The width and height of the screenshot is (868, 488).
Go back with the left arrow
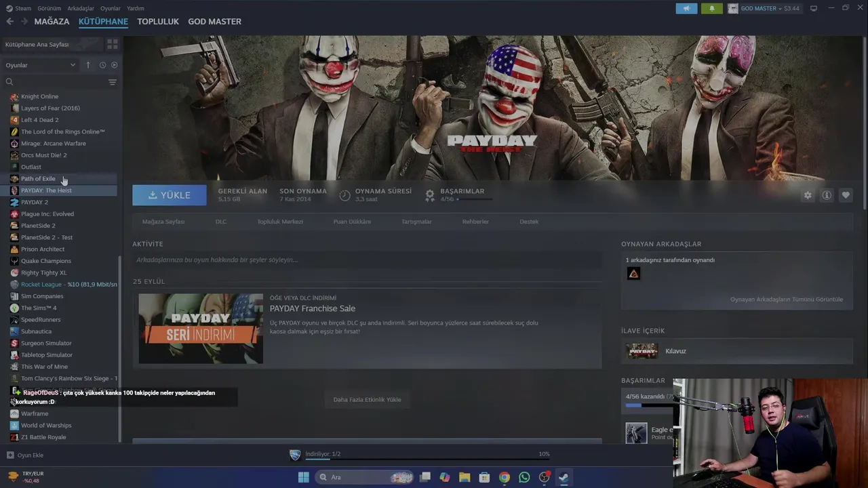(x=9, y=22)
